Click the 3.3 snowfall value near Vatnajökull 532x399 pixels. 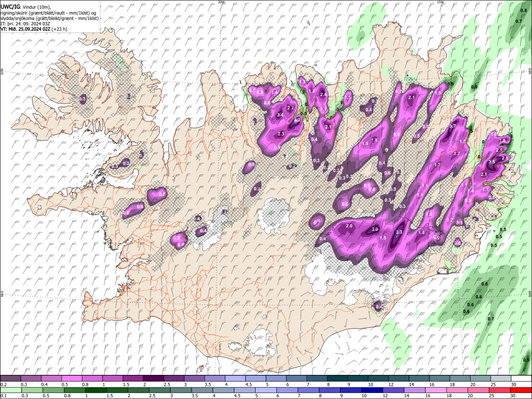tap(399, 232)
